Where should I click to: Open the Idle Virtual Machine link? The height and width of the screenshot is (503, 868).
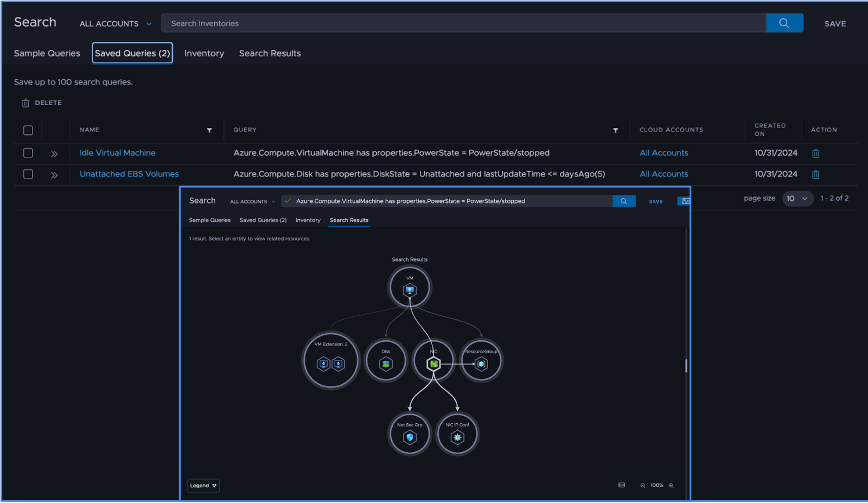point(118,153)
